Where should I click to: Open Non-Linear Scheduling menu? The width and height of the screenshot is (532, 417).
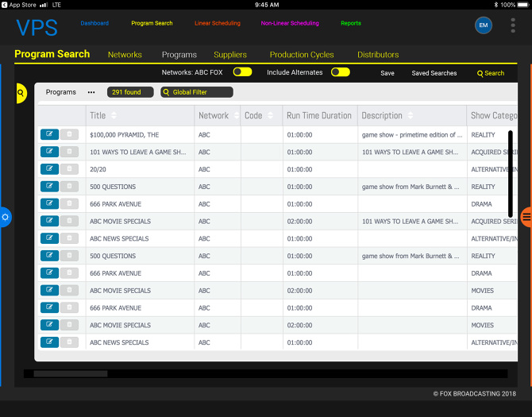[290, 23]
